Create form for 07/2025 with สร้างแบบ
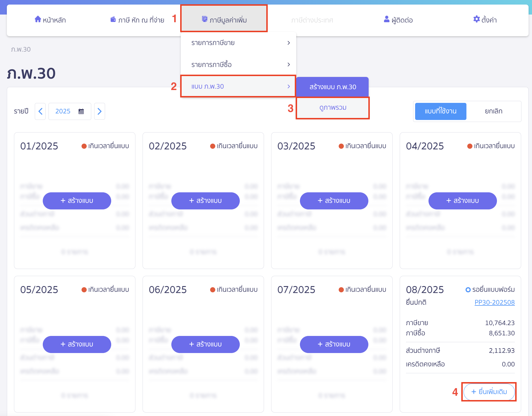Image resolution: width=532 pixels, height=416 pixels. coord(334,344)
